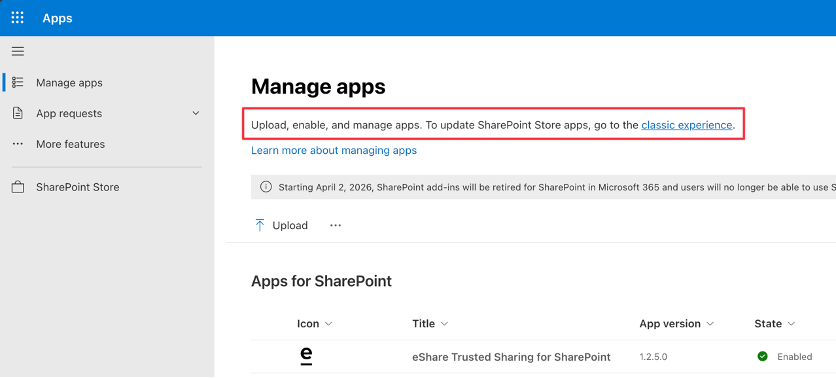Open the State column dropdown
Image resolution: width=836 pixels, height=378 pixels.
click(x=791, y=324)
